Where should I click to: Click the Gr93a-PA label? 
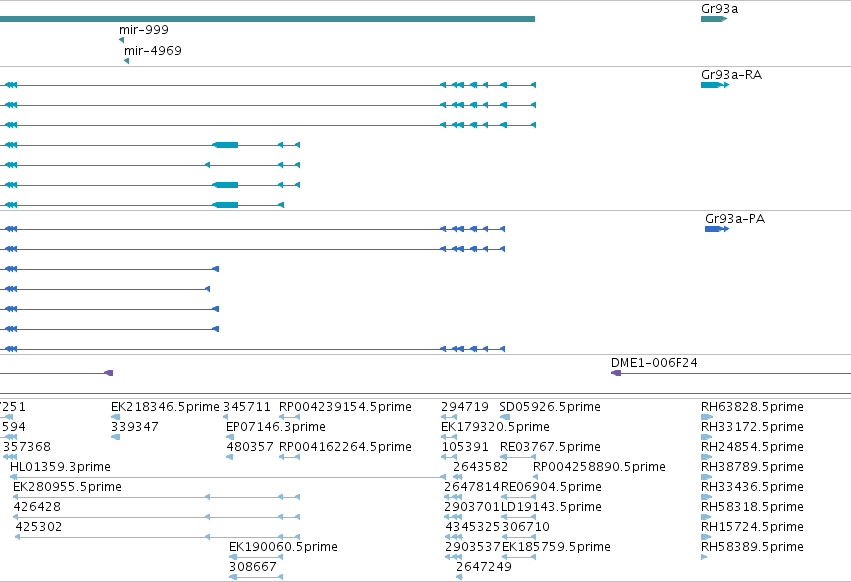735,219
